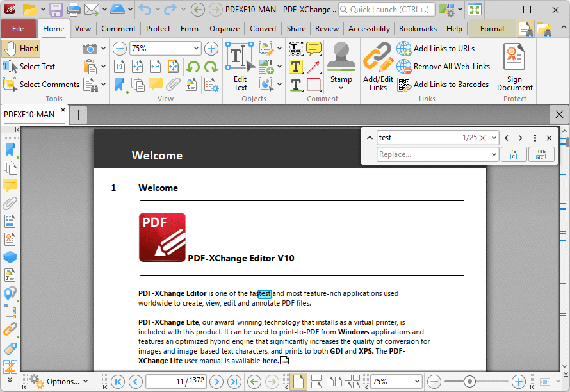Open the Layers pane from sidebar

click(x=10, y=257)
